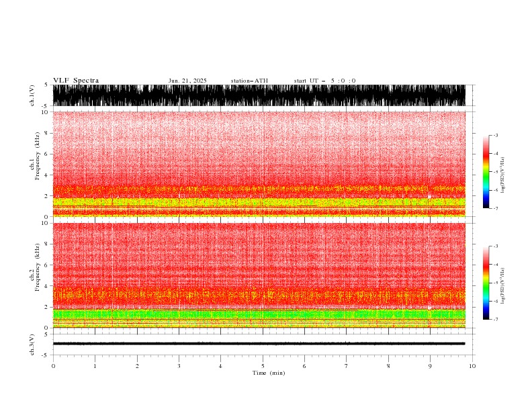Click tick label "3" on Time axis
Viewport: 532px width, 411px height.
[179, 366]
